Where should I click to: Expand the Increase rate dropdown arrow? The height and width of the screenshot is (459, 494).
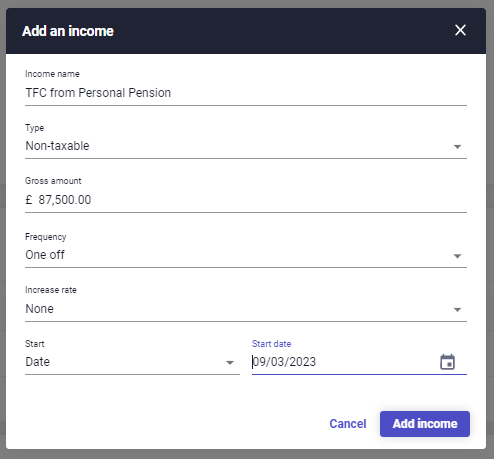tap(457, 310)
